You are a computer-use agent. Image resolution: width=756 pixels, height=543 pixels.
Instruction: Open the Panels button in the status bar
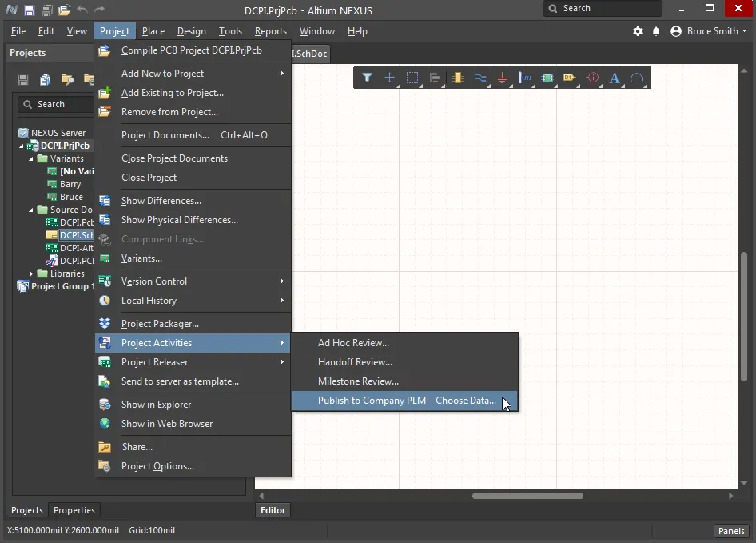click(731, 531)
